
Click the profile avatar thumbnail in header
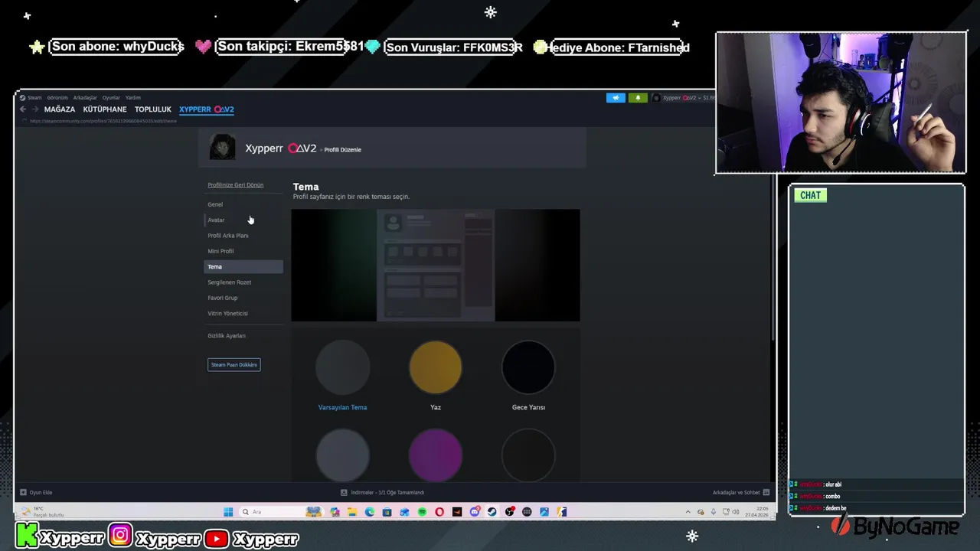pos(223,148)
